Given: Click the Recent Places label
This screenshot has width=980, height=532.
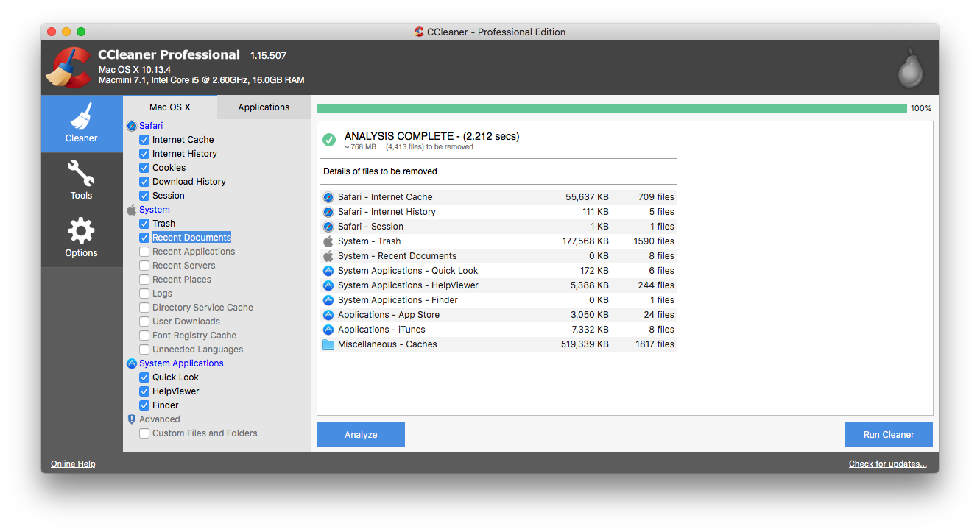Looking at the screenshot, I should [182, 280].
